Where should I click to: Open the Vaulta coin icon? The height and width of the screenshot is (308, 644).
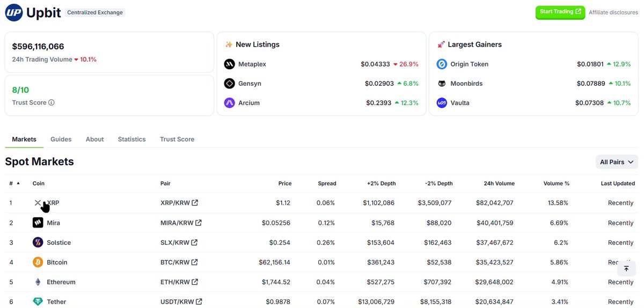point(442,103)
